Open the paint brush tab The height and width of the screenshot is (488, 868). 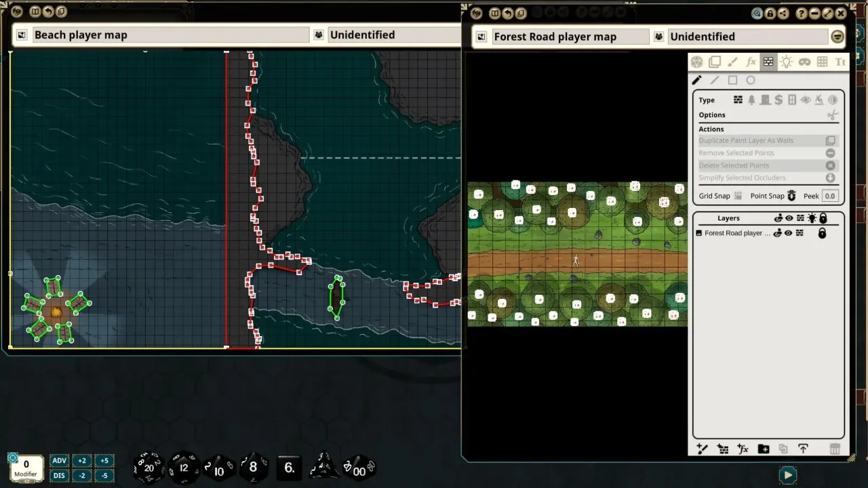[732, 62]
